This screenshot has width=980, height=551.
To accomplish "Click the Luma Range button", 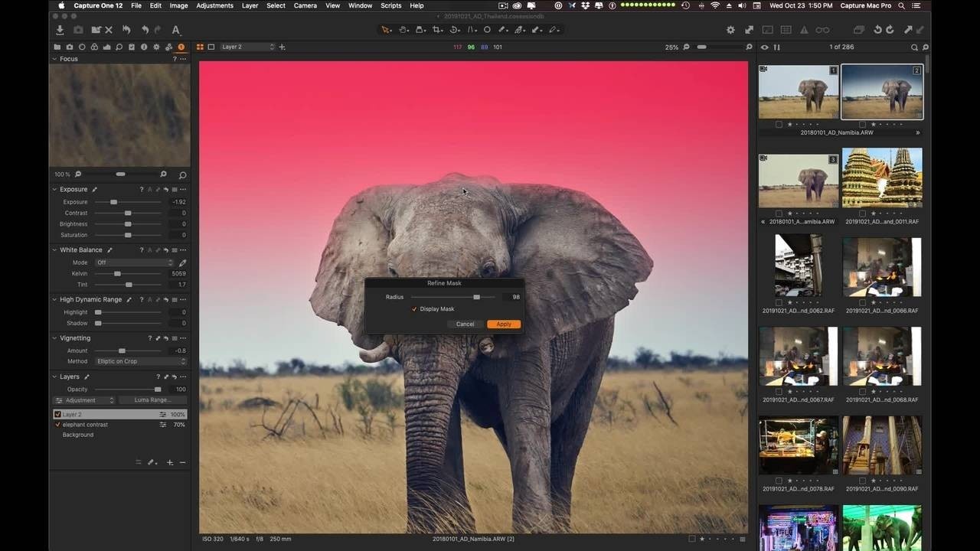I will (152, 400).
